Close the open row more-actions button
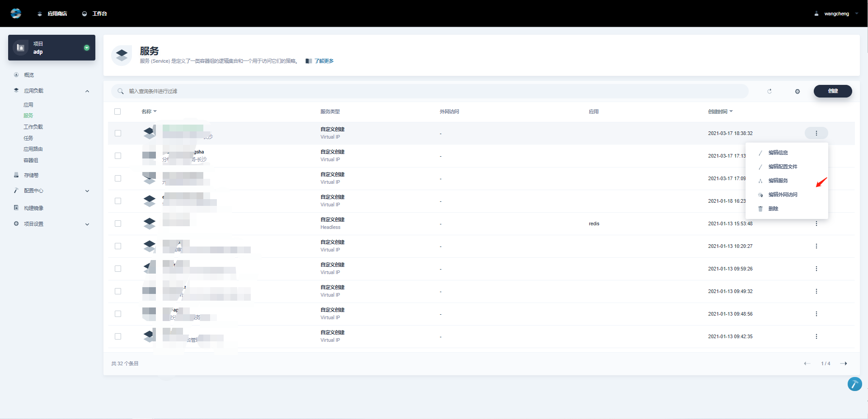The image size is (868, 419). 816,133
